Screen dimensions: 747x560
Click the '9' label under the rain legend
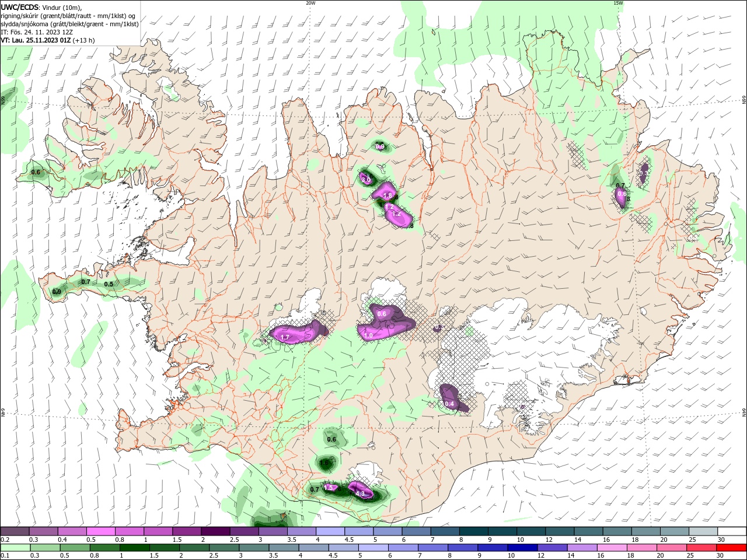tap(480, 556)
